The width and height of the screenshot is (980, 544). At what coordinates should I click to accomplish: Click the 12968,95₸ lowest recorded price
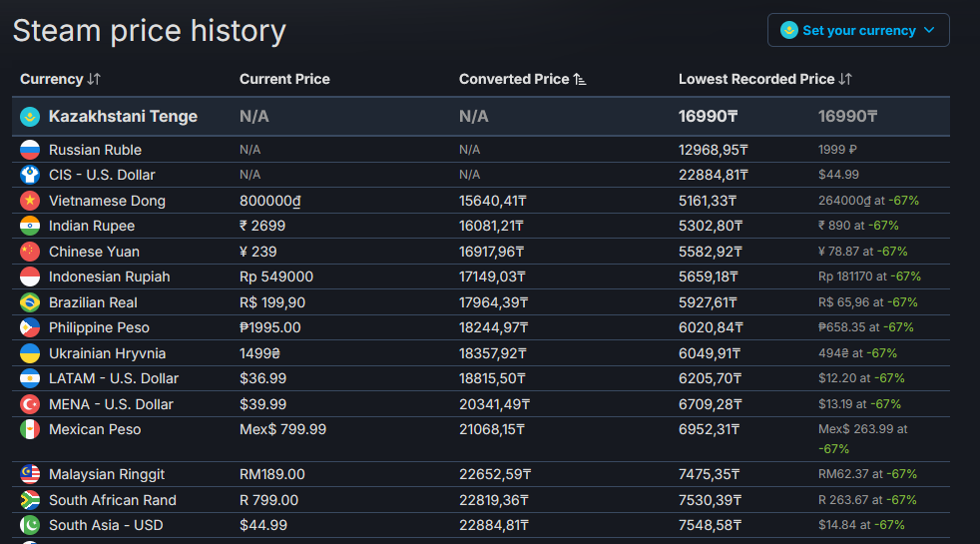coord(714,150)
